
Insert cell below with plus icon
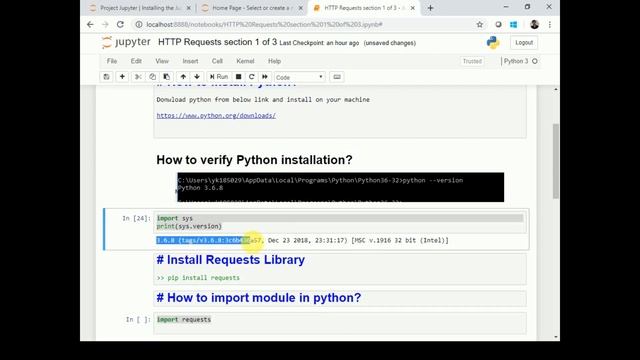coord(122,77)
